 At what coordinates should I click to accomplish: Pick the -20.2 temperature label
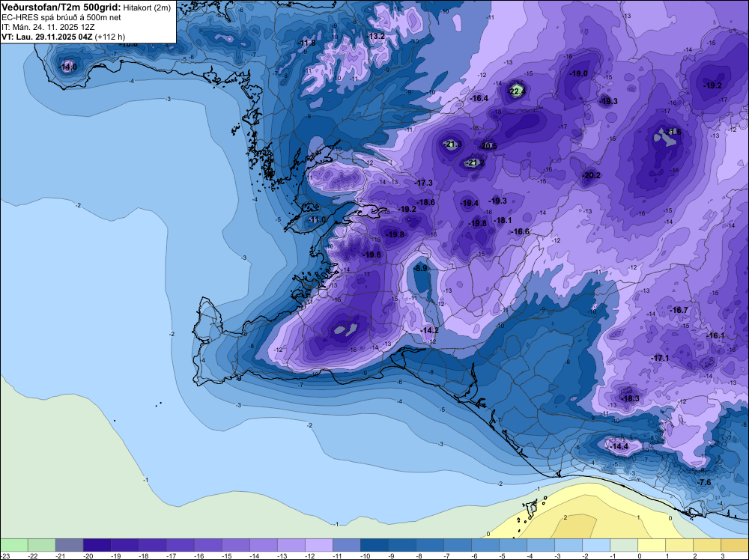click(x=592, y=175)
